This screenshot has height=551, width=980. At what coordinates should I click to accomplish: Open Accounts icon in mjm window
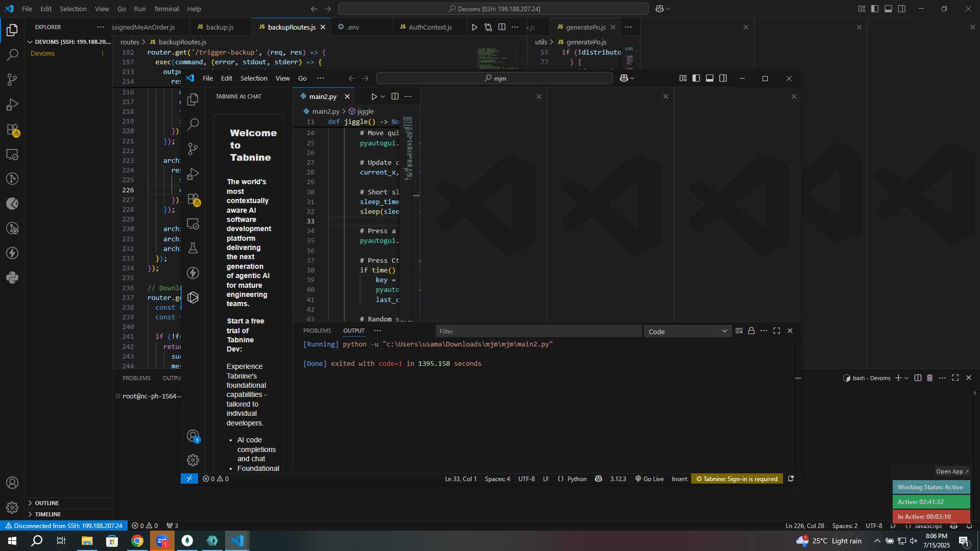(x=193, y=436)
